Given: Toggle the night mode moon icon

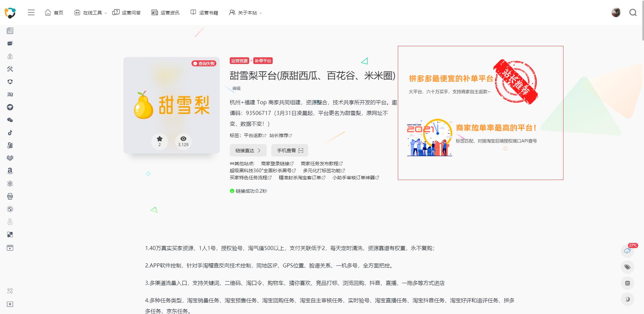Looking at the screenshot, I should pyautogui.click(x=628, y=299).
